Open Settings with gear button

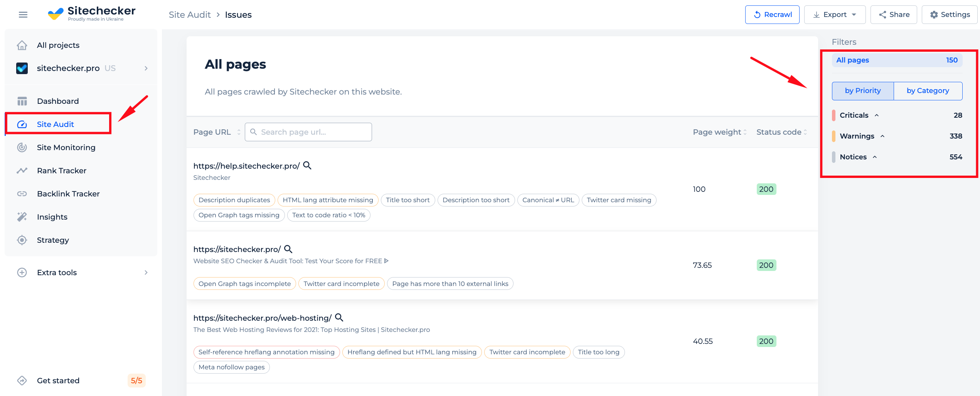[x=950, y=15]
